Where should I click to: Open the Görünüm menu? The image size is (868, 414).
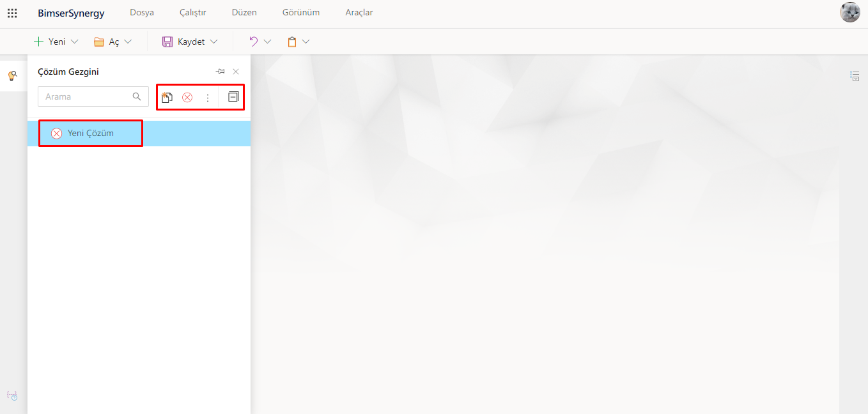pyautogui.click(x=301, y=13)
